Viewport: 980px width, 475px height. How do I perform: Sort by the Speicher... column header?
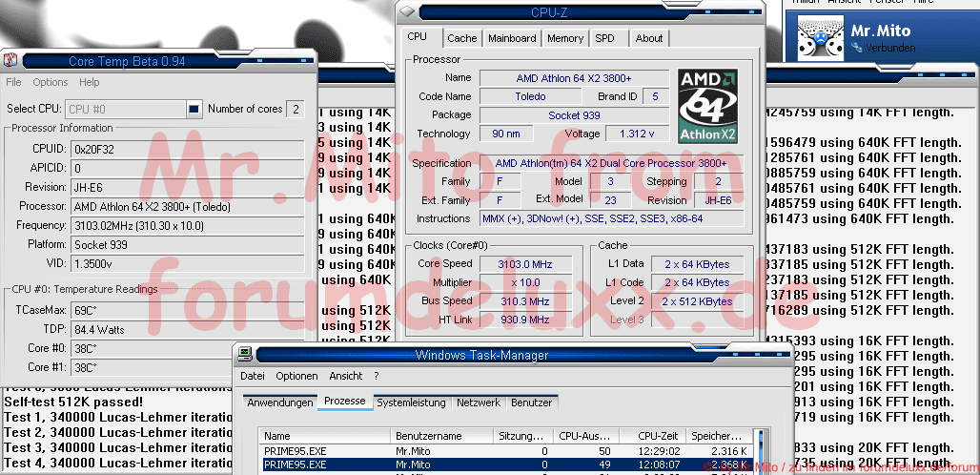pyautogui.click(x=719, y=436)
